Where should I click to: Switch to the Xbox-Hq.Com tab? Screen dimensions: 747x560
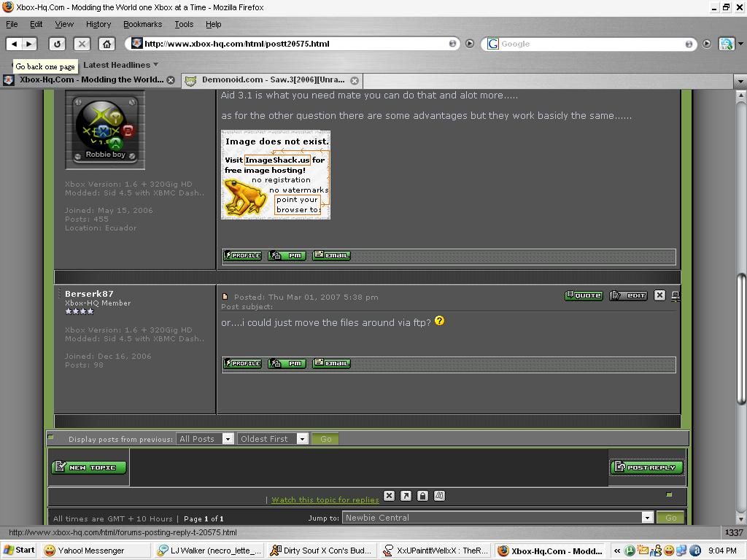click(89, 80)
